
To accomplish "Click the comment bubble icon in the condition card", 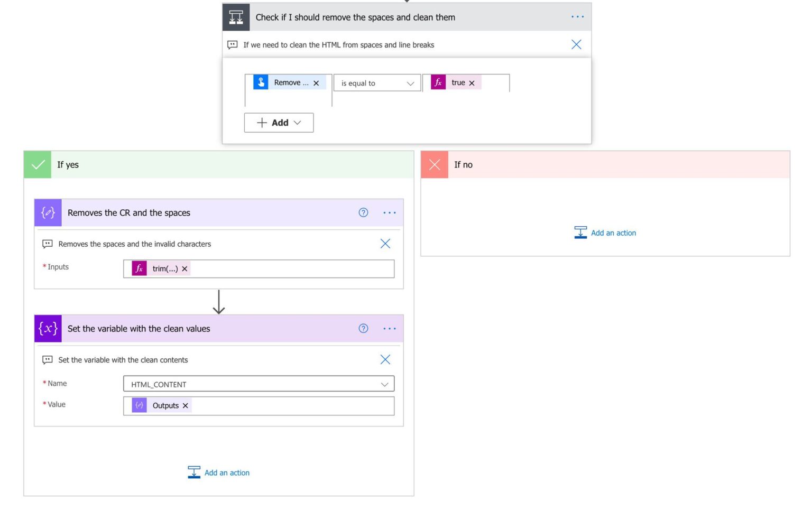I will (x=232, y=44).
